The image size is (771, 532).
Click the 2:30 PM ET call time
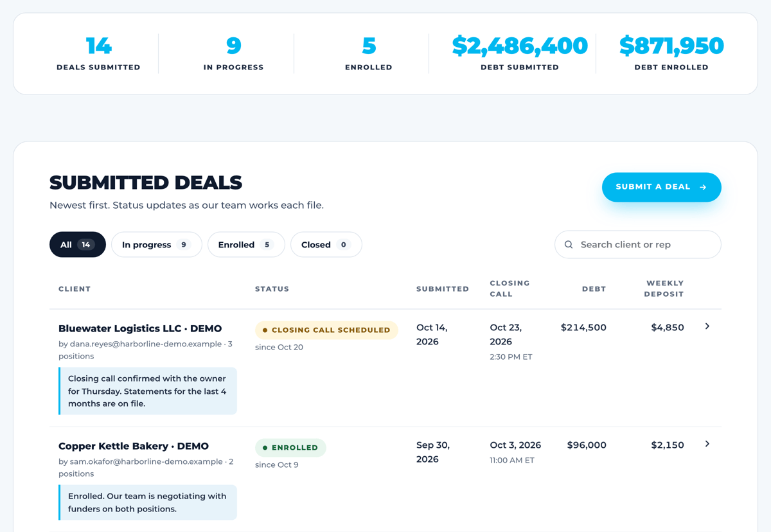[511, 357]
